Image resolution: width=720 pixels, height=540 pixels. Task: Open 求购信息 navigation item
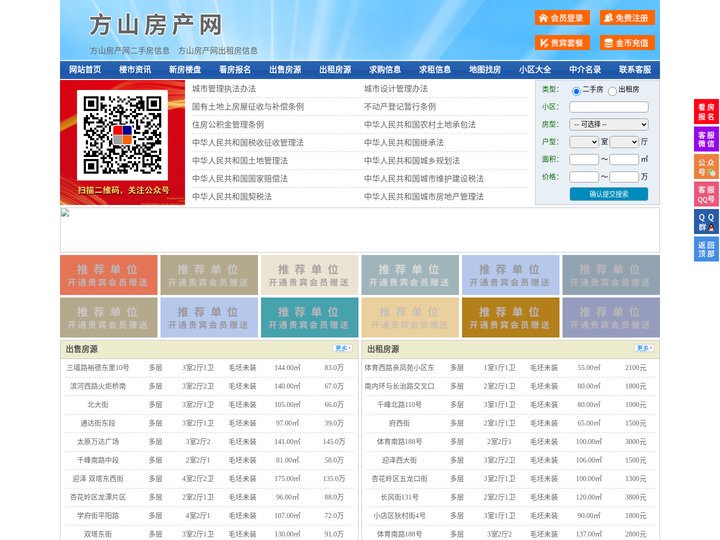click(385, 70)
